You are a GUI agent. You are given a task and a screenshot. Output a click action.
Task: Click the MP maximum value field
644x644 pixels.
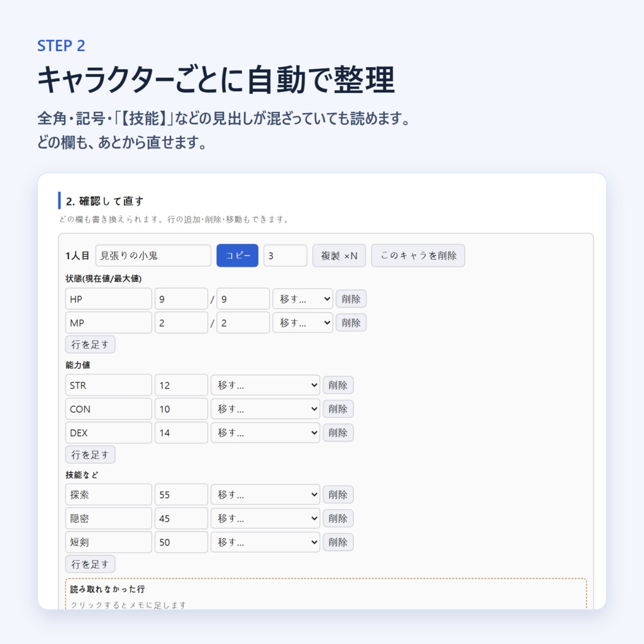click(243, 323)
